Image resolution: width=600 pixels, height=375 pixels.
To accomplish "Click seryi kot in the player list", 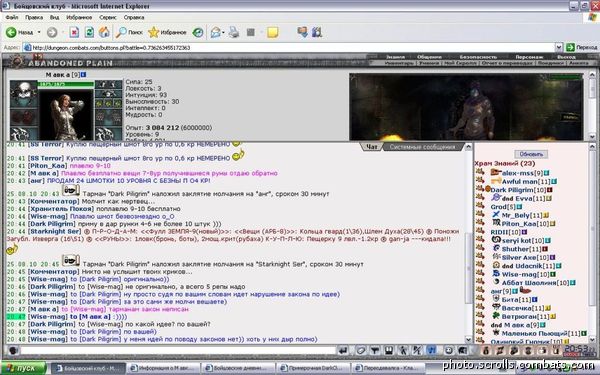I will coord(517,241).
